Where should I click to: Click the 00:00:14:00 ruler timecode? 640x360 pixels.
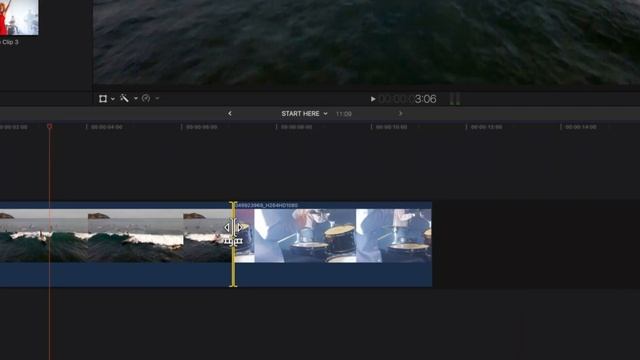pos(581,127)
